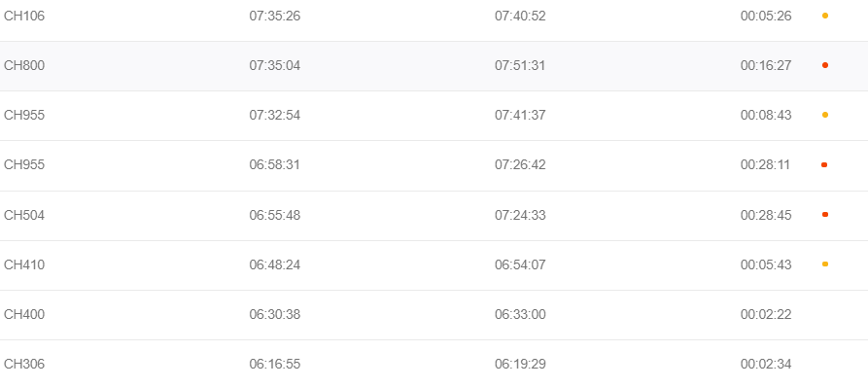Select the red status dot in CH800 row

point(825,65)
